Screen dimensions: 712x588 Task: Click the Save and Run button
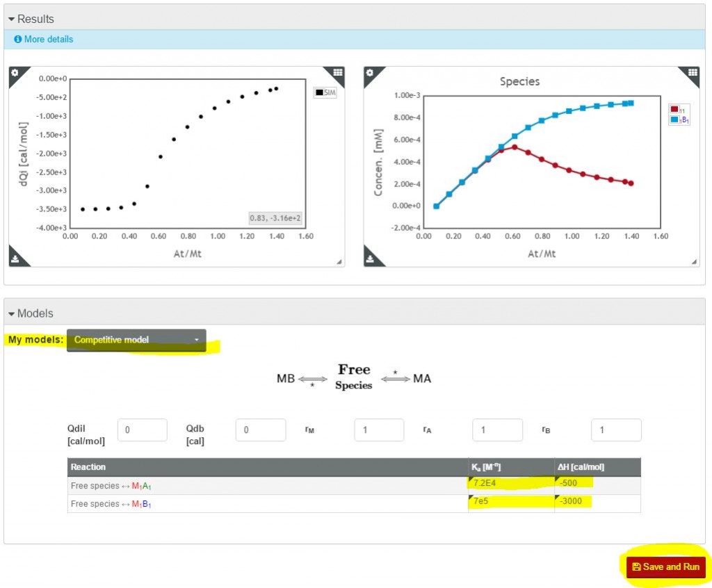point(665,566)
